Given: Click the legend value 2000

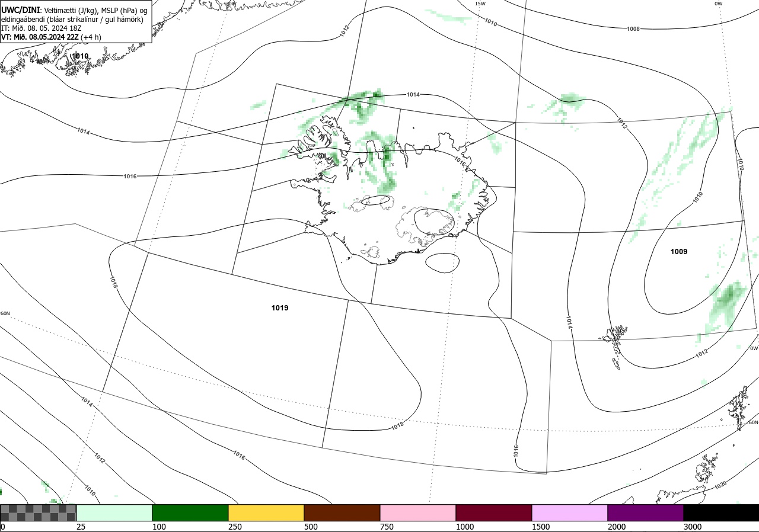Looking at the screenshot, I should tap(617, 527).
